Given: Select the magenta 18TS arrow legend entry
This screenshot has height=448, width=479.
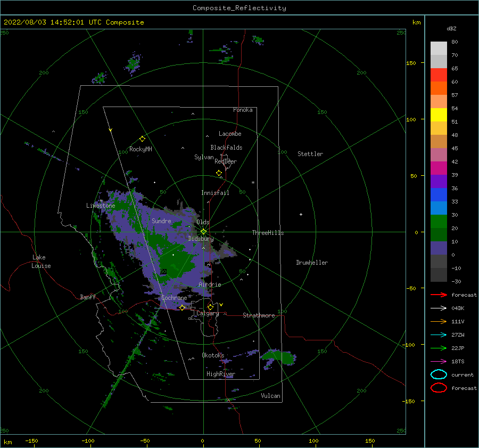Looking at the screenshot, I should click(x=439, y=362).
